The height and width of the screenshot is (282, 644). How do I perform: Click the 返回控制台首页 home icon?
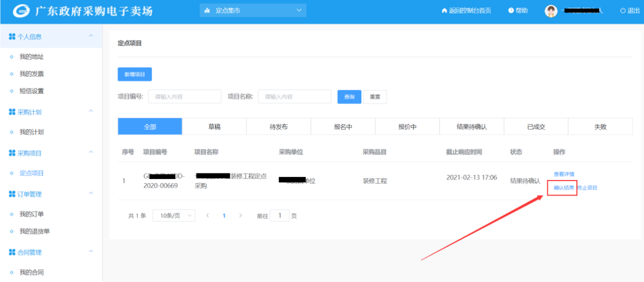444,11
